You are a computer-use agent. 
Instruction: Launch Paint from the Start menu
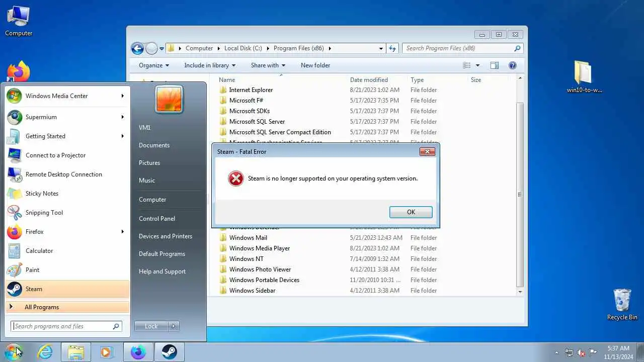[x=67, y=270]
